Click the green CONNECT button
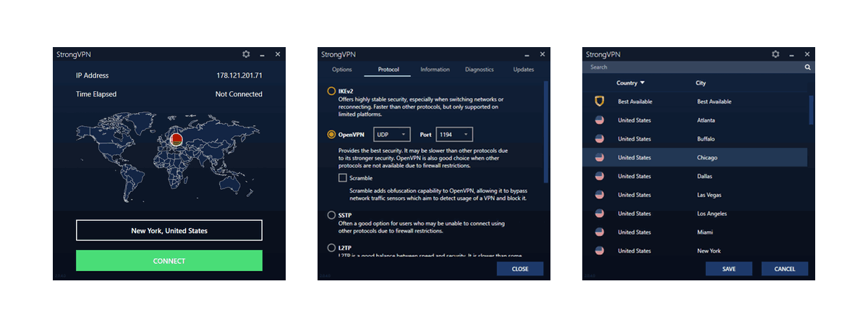This screenshot has width=868, height=326. (169, 261)
